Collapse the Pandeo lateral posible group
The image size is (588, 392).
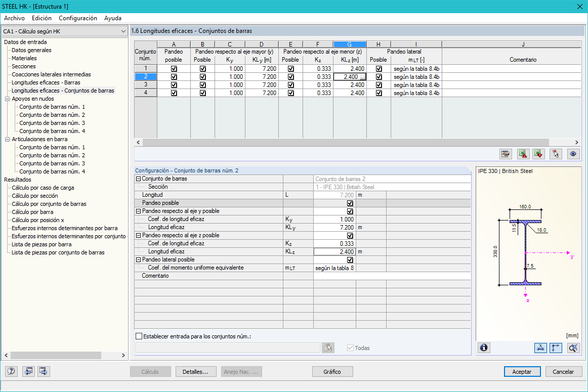tap(138, 259)
